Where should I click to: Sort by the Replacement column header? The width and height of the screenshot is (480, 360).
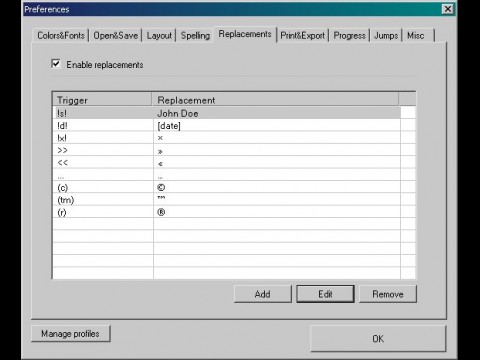tap(275, 100)
